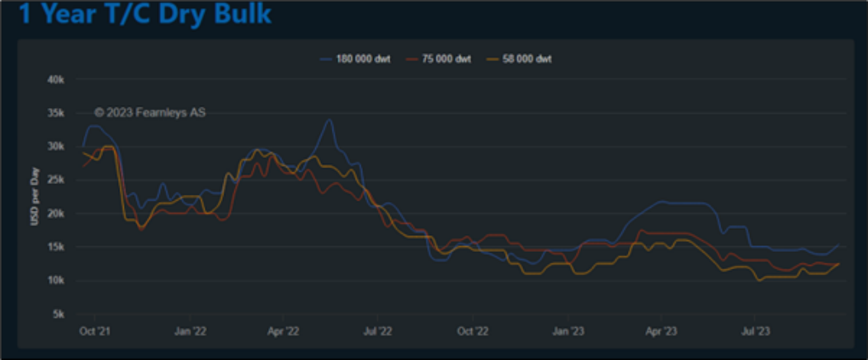Click the red legend line marker
Image resolution: width=868 pixels, height=360 pixels.
point(412,59)
